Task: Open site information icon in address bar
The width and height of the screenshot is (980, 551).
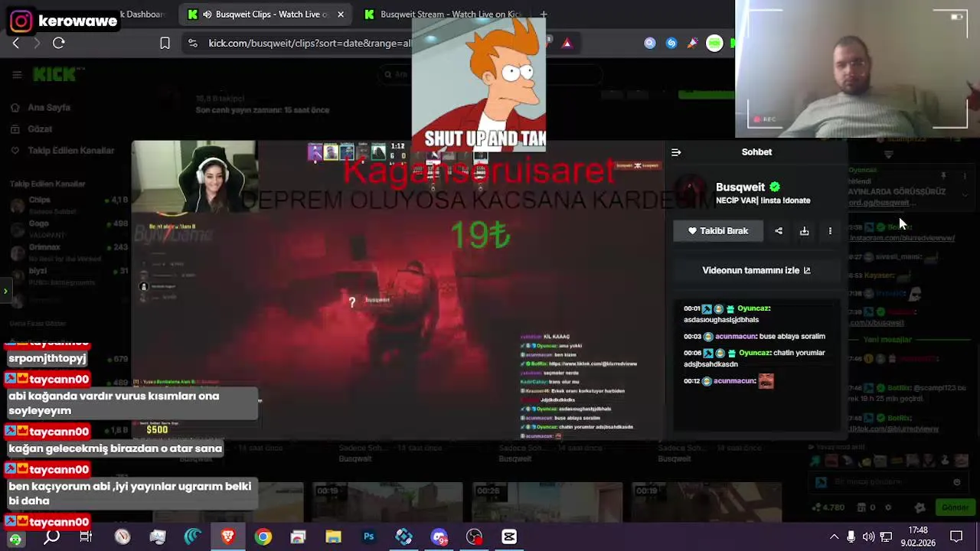Action: 193,44
